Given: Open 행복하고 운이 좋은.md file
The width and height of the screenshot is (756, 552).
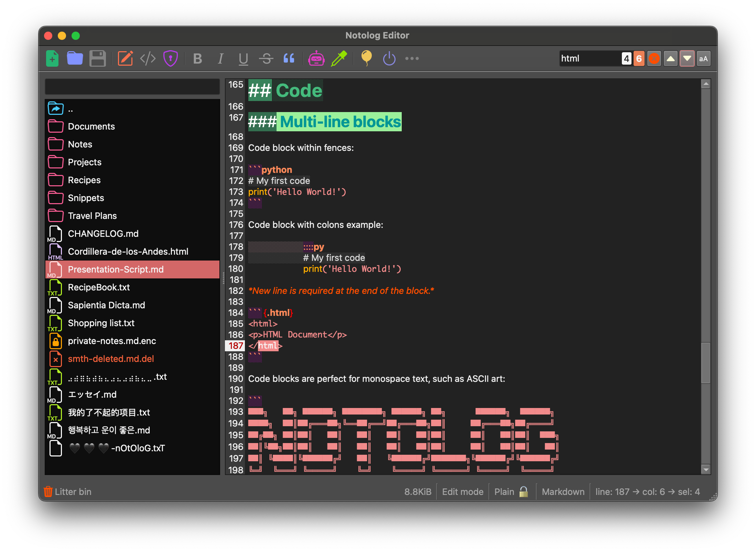Looking at the screenshot, I should point(132,430).
